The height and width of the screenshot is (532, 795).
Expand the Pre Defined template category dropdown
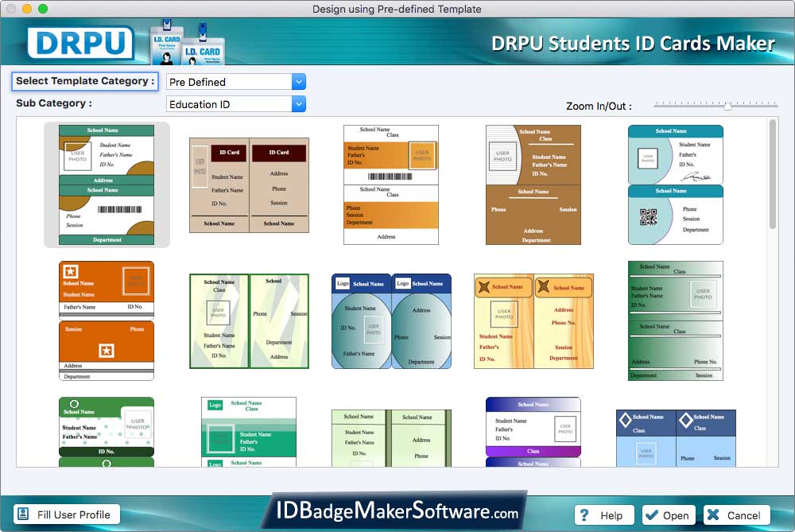pos(299,82)
